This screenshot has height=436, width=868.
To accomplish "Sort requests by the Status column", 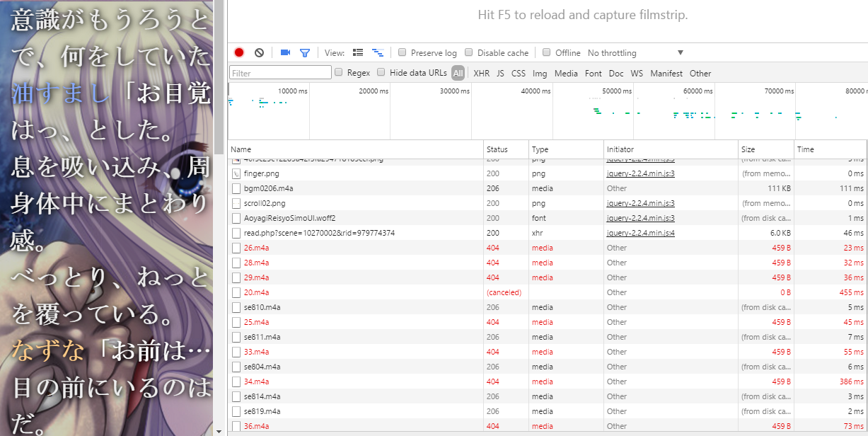I will [x=497, y=149].
